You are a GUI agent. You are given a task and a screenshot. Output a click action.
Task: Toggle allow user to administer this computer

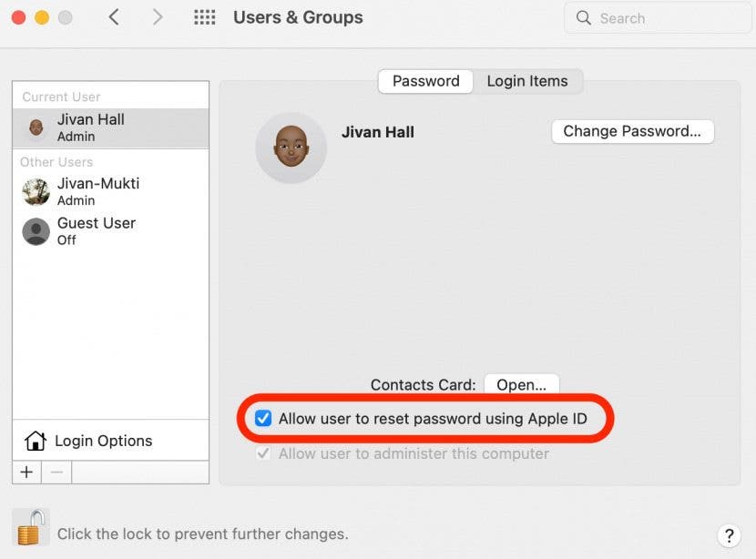tap(263, 453)
